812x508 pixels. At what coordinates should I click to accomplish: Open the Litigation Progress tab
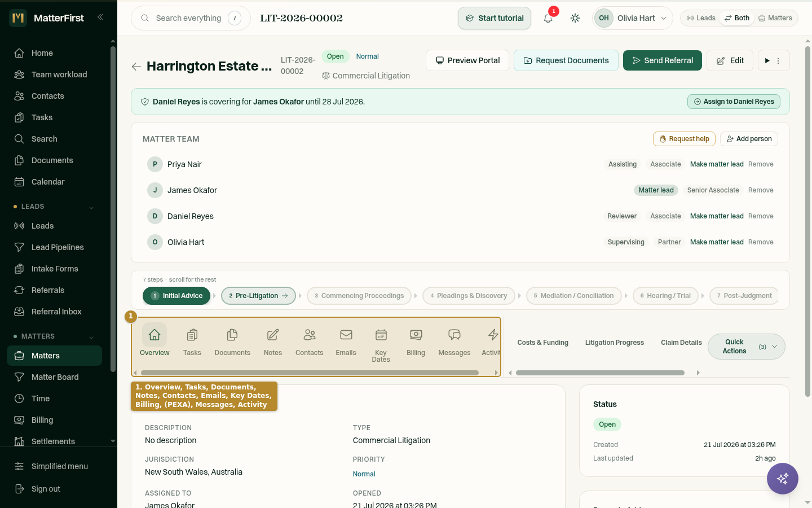(615, 343)
